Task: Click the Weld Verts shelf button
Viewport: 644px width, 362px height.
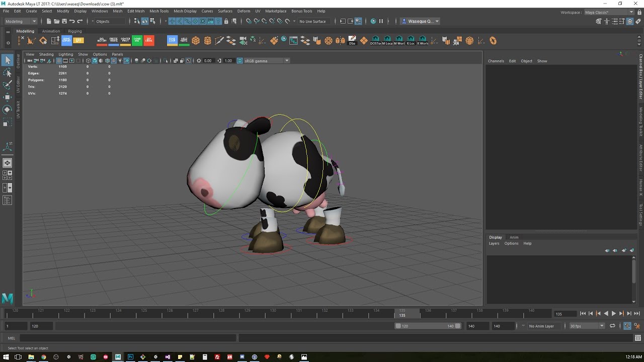Action: tap(184, 41)
